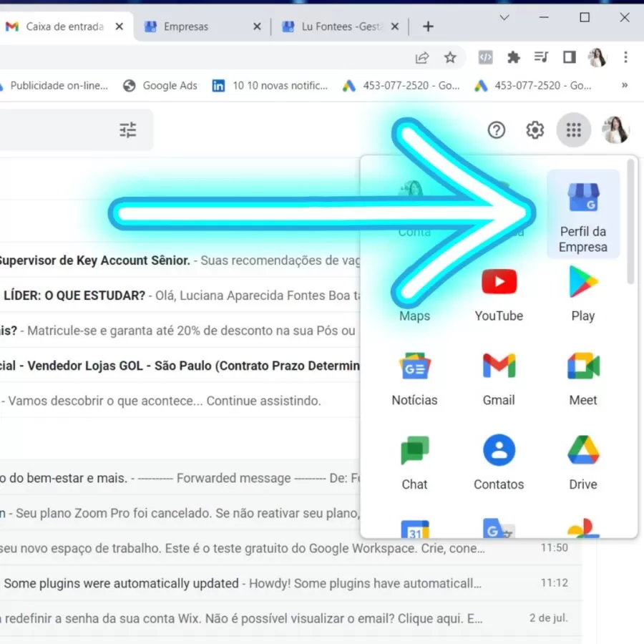Open Gmail settings gear
The image size is (644, 644).
(x=535, y=130)
